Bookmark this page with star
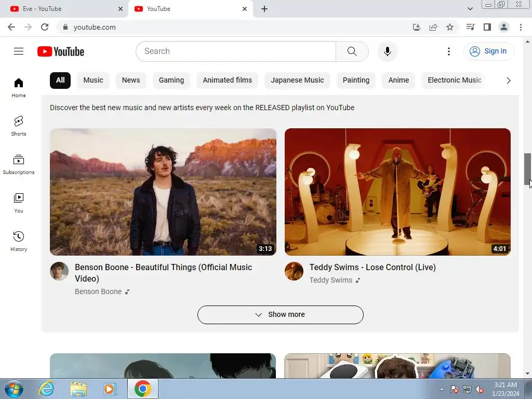Screen dimensions: 532x399 pos(449,27)
